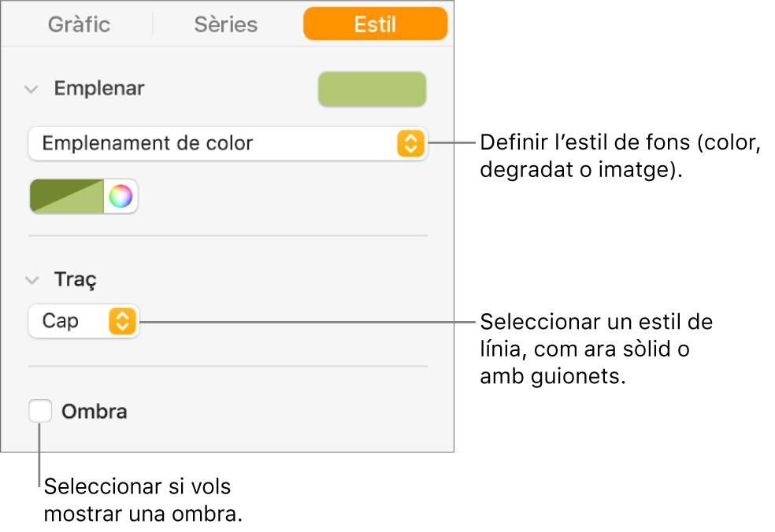
Task: Click the orange double-arrow on the fill popup
Action: pos(410,143)
